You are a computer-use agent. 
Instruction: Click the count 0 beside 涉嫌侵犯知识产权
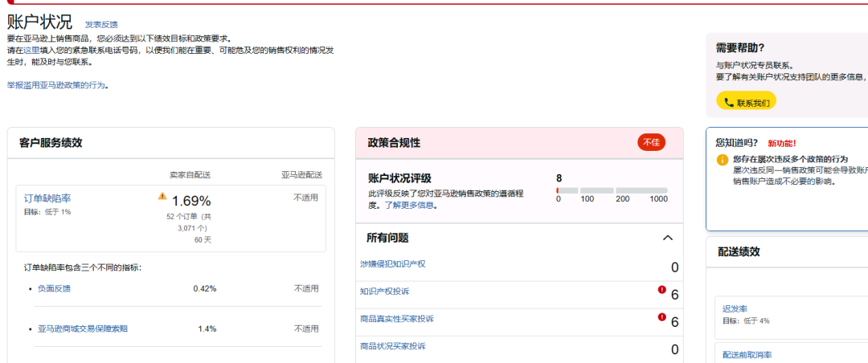[x=675, y=267]
